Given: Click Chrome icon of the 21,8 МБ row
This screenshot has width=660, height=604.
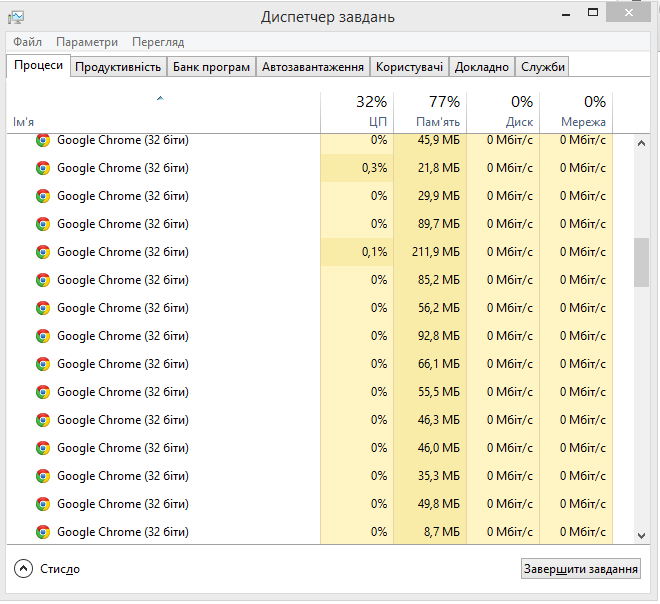Looking at the screenshot, I should (43, 168).
